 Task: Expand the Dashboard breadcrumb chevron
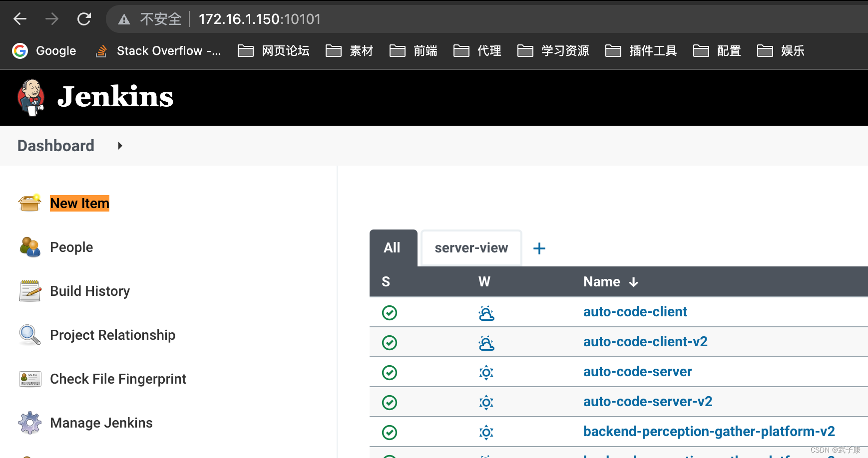[120, 146]
